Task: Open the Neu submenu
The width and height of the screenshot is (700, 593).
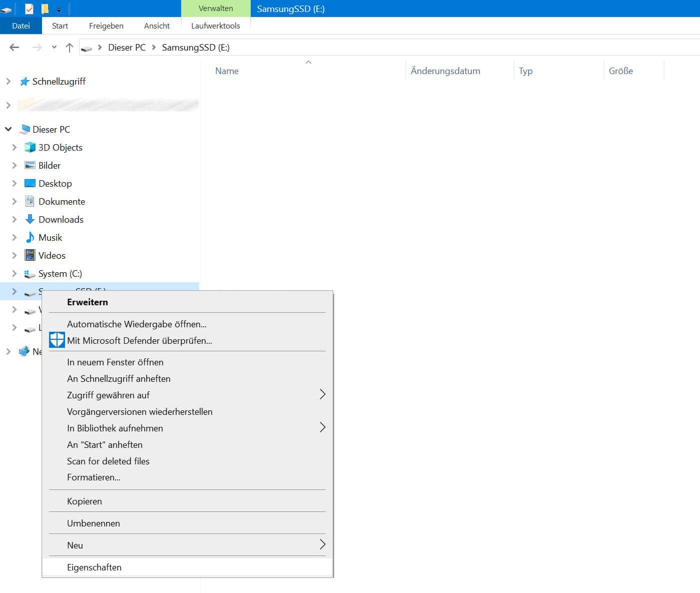Action: pos(188,545)
